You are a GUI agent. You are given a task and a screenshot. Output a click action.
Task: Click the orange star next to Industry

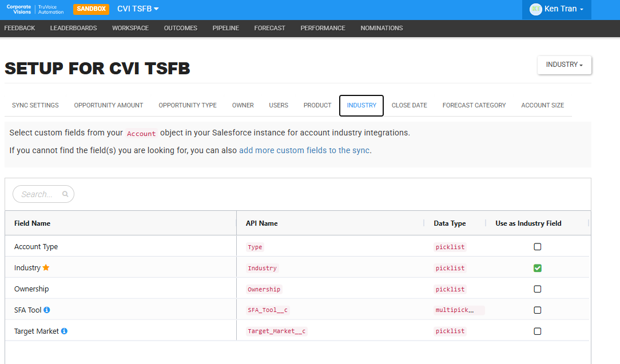46,267
